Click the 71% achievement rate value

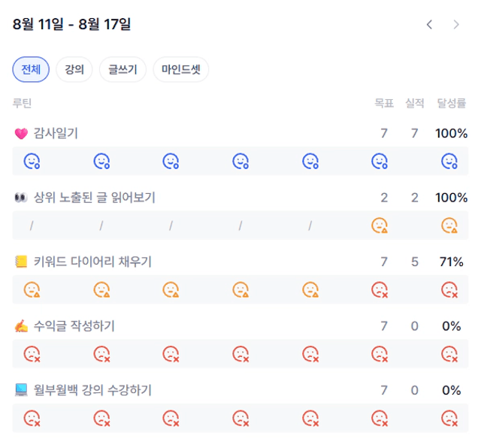click(451, 262)
